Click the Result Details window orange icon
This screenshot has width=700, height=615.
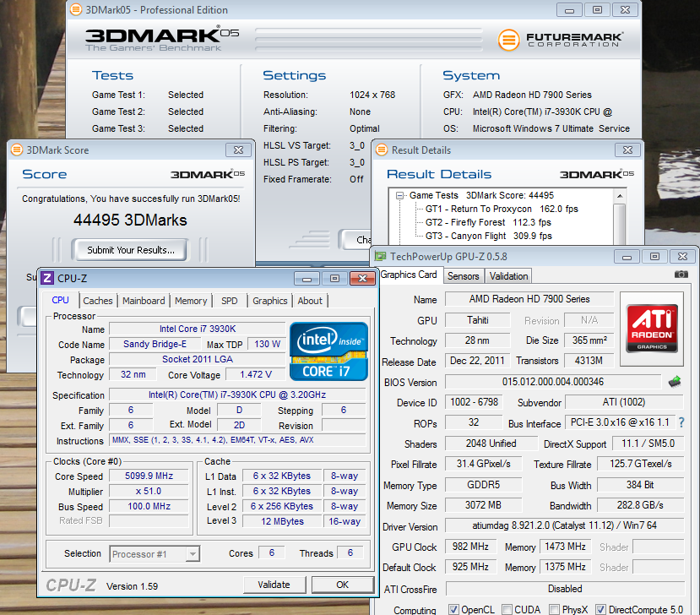(382, 150)
